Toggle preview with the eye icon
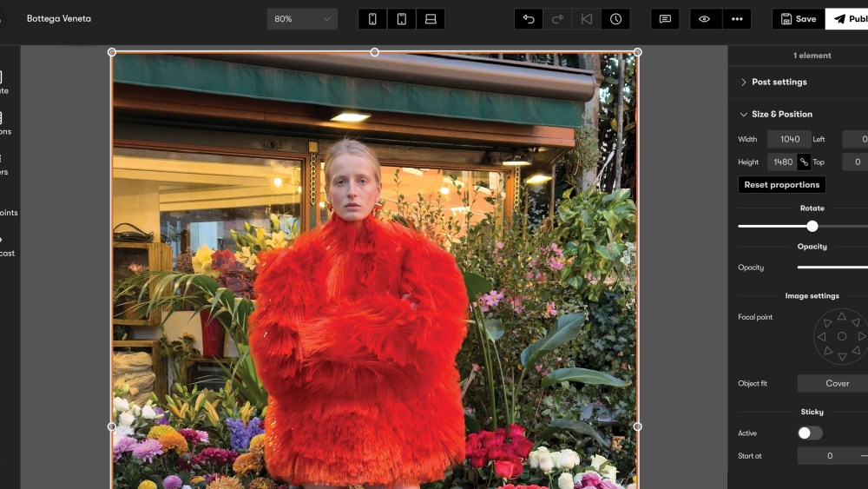Viewport: 868px width, 489px height. point(705,19)
